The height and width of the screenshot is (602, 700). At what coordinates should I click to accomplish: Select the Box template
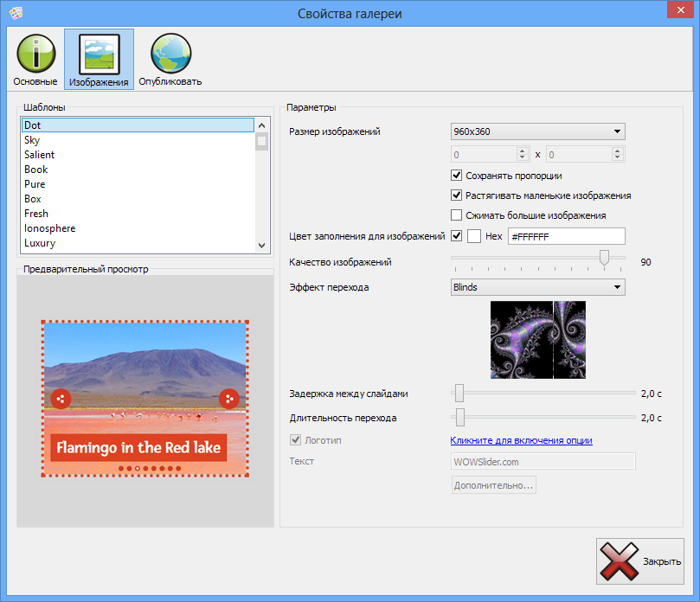point(138,199)
